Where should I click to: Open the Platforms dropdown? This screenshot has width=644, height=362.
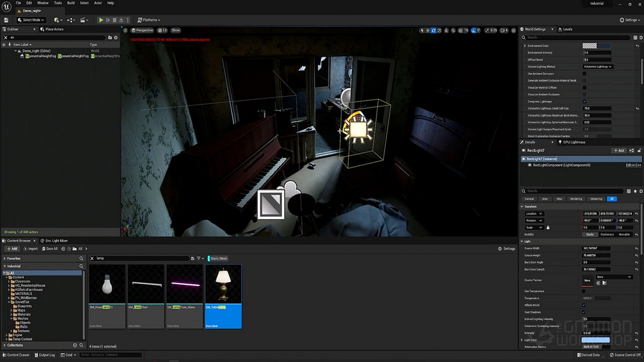(x=149, y=20)
